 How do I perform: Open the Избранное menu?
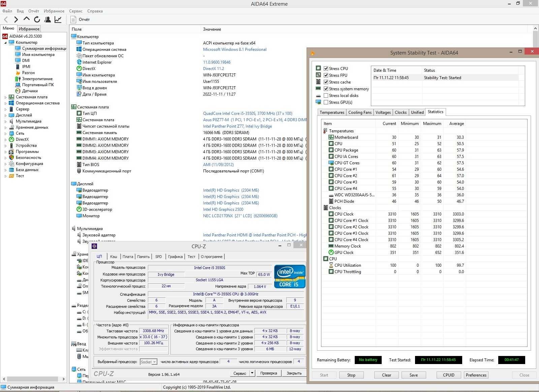tap(54, 11)
